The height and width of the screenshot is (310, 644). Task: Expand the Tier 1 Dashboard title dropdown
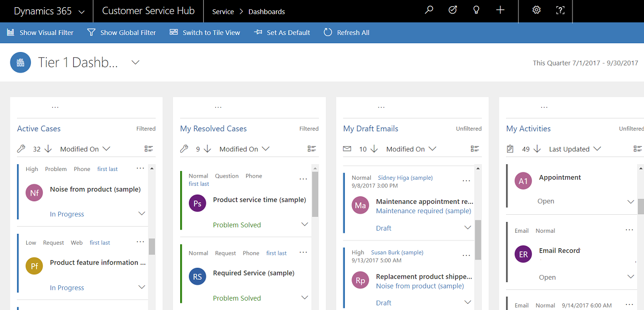(135, 62)
